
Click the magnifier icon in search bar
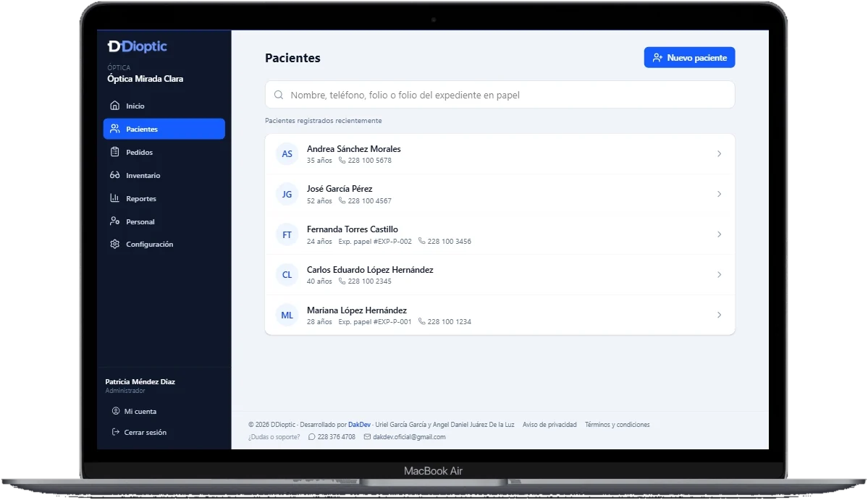(279, 95)
